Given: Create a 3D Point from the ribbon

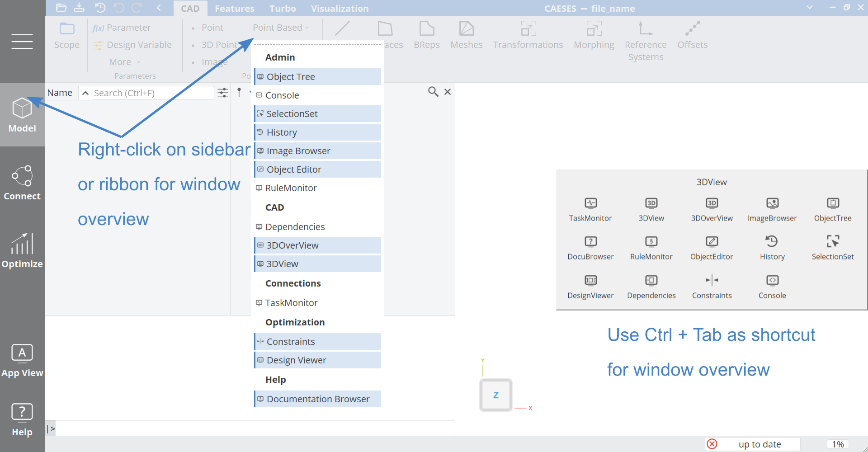Looking at the screenshot, I should click(x=215, y=45).
